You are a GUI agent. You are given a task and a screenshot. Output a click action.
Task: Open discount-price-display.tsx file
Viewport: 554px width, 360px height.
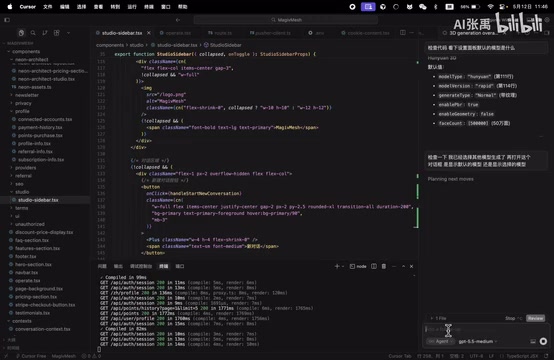44,232
